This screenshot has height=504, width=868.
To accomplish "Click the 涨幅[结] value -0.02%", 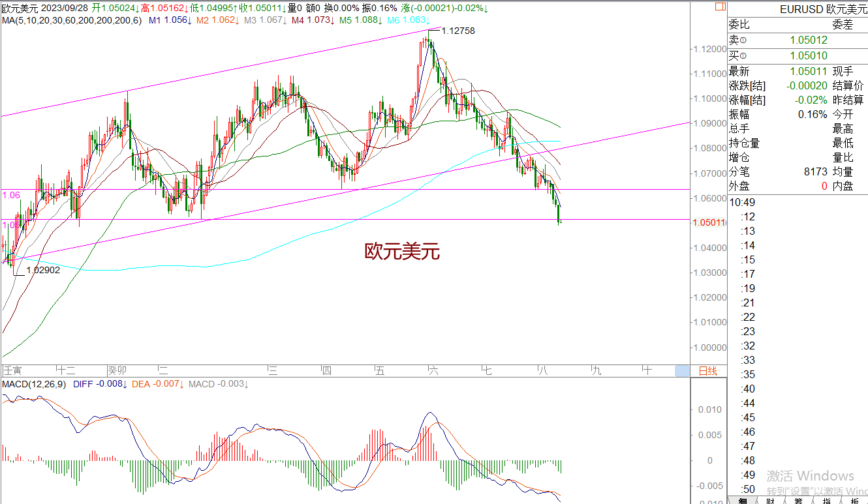I will point(813,100).
